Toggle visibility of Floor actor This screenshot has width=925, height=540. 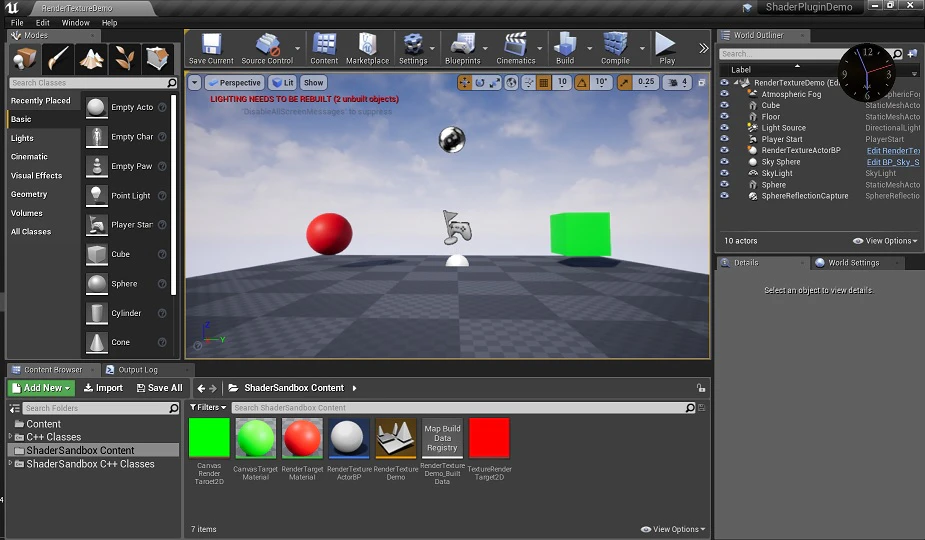point(724,116)
